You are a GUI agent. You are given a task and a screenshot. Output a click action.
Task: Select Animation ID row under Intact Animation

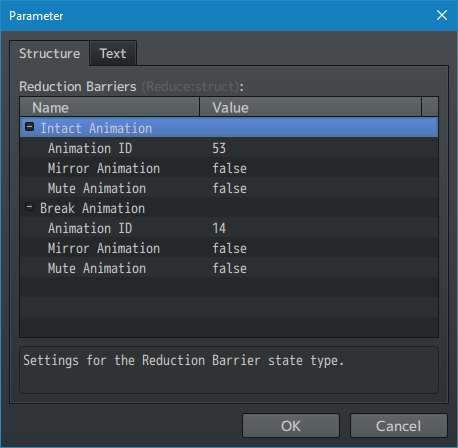point(229,147)
